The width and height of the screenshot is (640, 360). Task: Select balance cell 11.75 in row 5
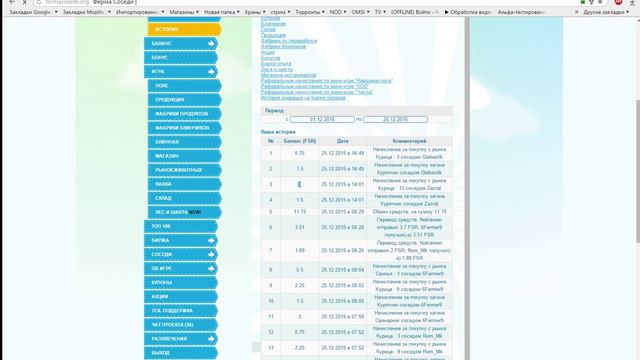300,212
